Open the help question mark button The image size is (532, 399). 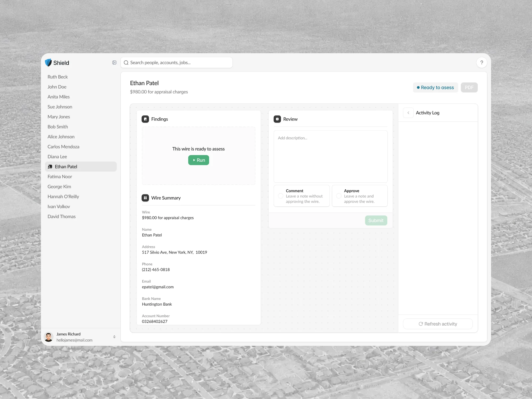(481, 63)
